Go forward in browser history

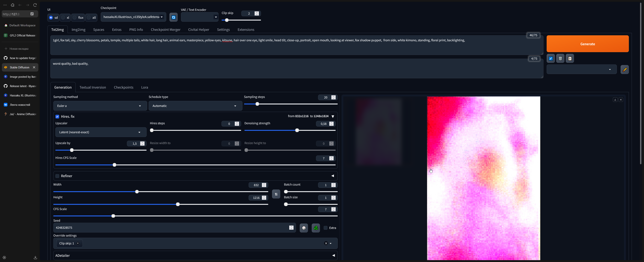[28, 5]
